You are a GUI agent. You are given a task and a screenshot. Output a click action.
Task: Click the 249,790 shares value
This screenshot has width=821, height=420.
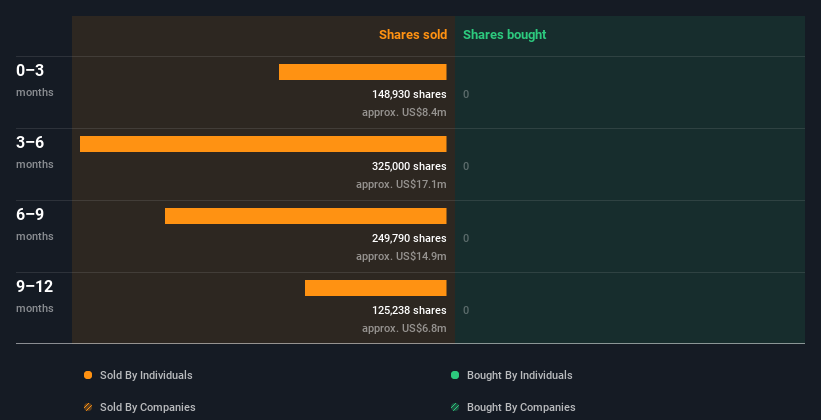[x=409, y=238]
